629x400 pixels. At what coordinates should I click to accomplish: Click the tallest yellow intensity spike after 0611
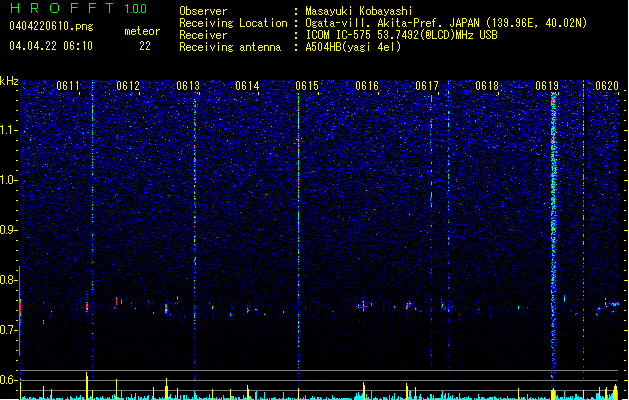point(87,386)
